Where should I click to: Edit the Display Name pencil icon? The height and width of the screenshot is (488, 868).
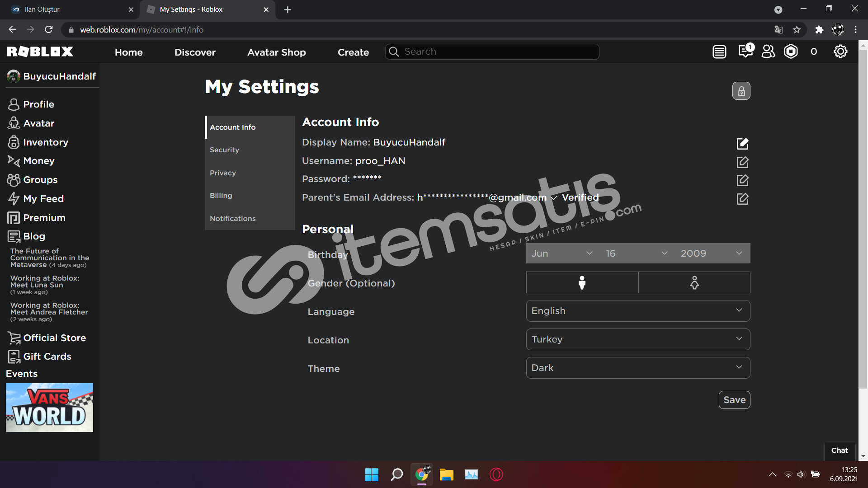click(742, 144)
